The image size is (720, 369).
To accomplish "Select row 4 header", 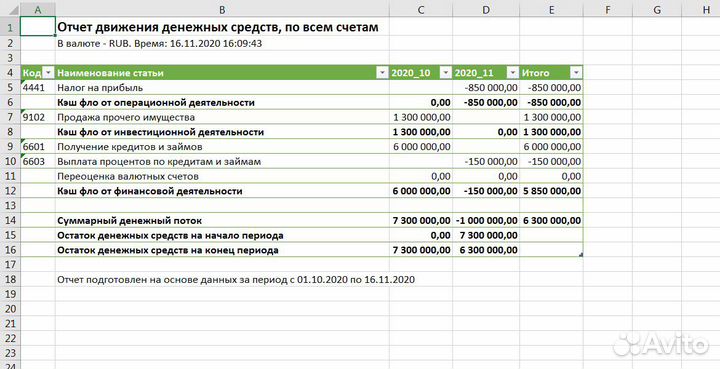I will pos(10,73).
